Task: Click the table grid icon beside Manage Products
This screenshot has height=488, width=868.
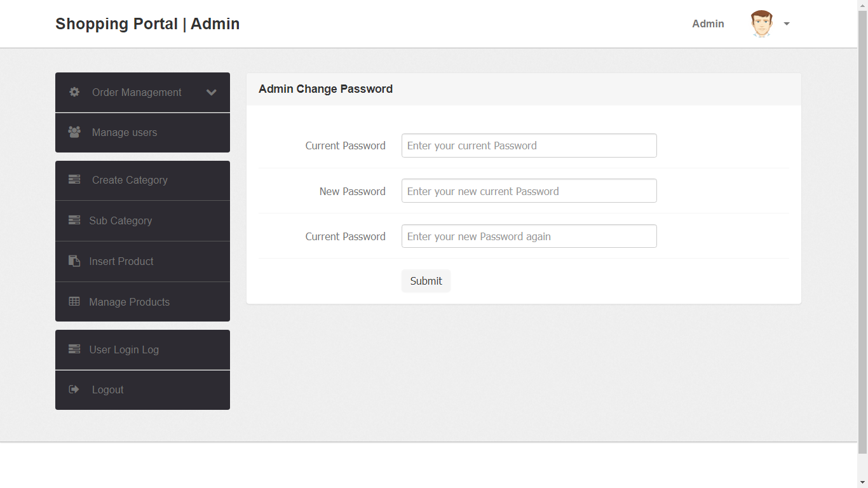Action: [74, 301]
